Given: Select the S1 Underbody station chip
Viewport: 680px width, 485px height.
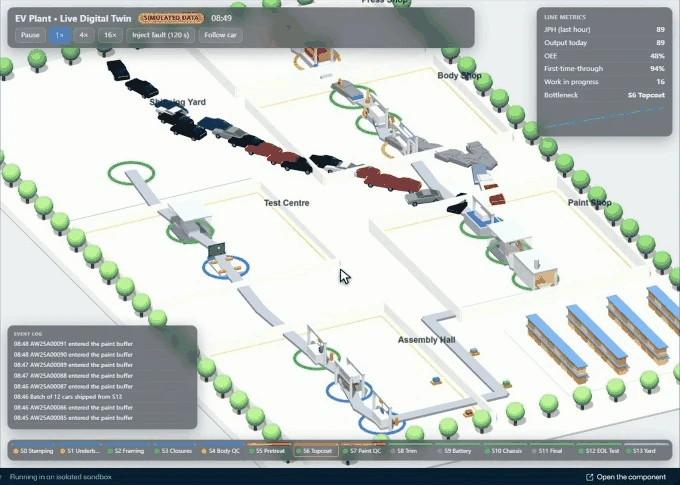Looking at the screenshot, I should [x=81, y=451].
